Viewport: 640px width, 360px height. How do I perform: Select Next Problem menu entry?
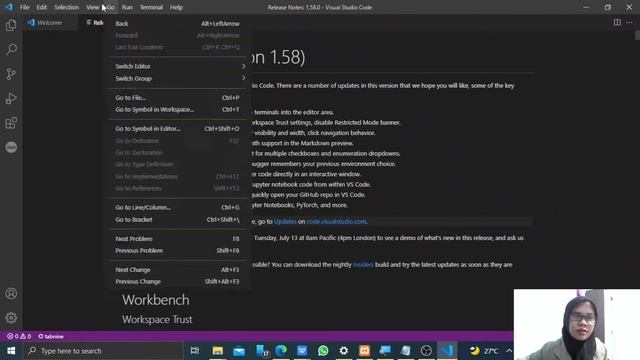pyautogui.click(x=178, y=239)
